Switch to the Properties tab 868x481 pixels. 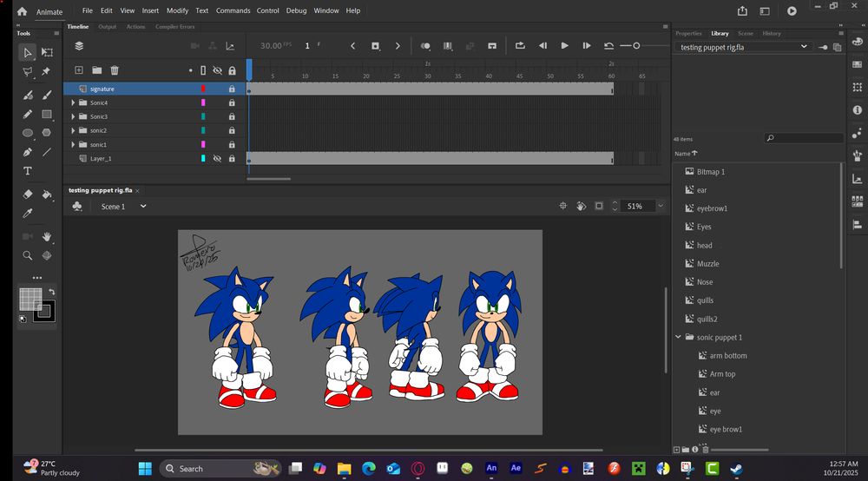point(688,34)
